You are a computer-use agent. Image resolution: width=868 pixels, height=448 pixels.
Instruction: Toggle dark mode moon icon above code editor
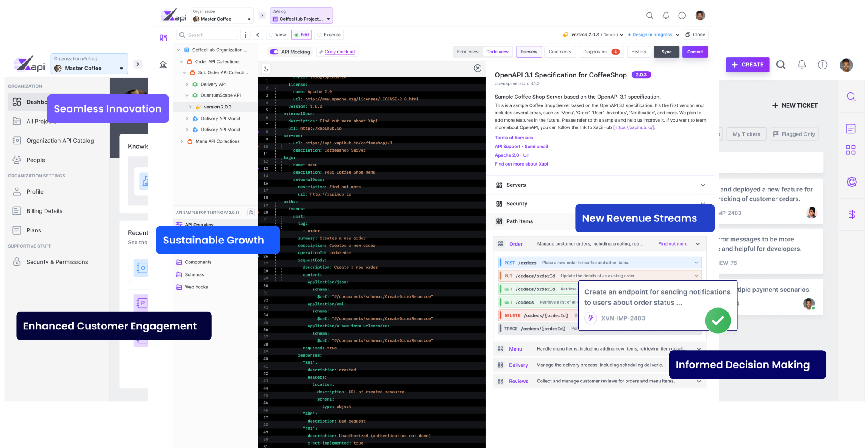[x=266, y=69]
